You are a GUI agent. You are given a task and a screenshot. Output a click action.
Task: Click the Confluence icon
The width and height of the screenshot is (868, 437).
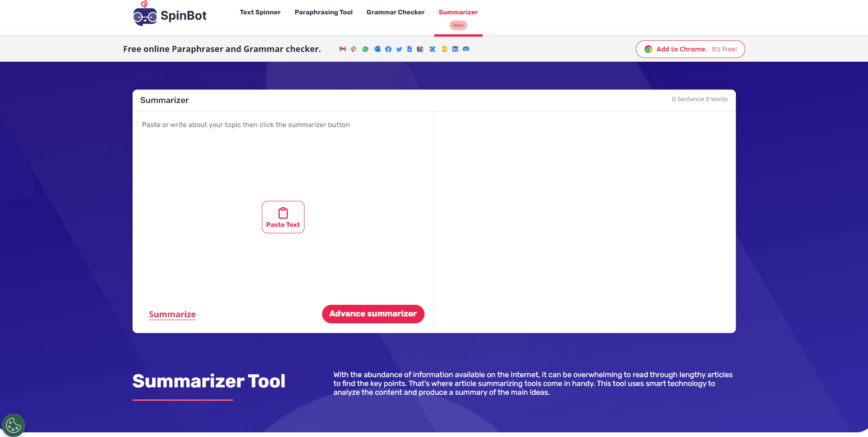click(x=432, y=49)
